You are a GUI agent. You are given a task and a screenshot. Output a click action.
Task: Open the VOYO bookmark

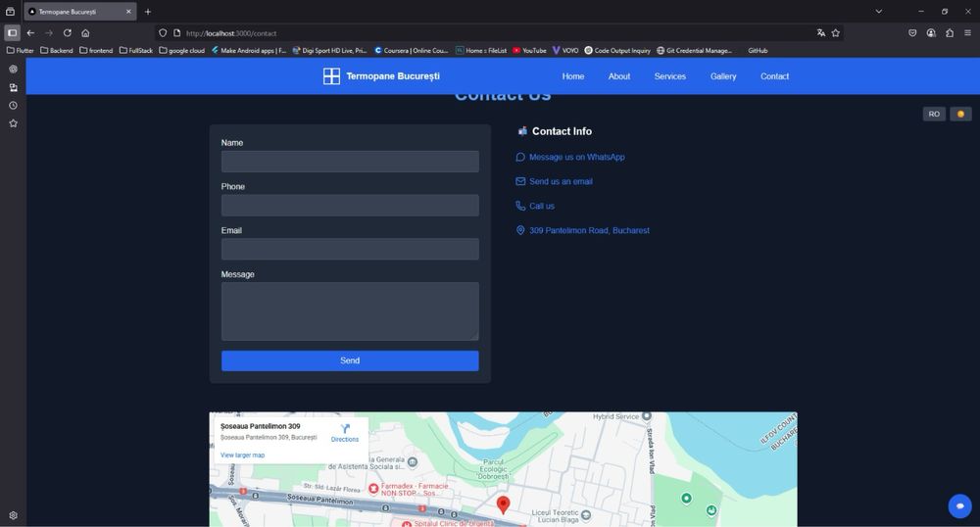click(x=565, y=51)
